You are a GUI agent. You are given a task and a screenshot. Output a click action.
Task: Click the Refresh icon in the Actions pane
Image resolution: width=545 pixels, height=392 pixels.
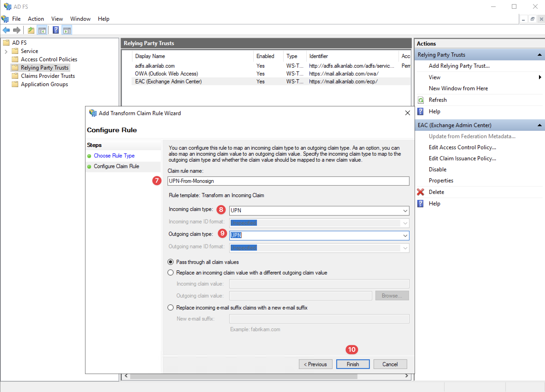pyautogui.click(x=421, y=100)
